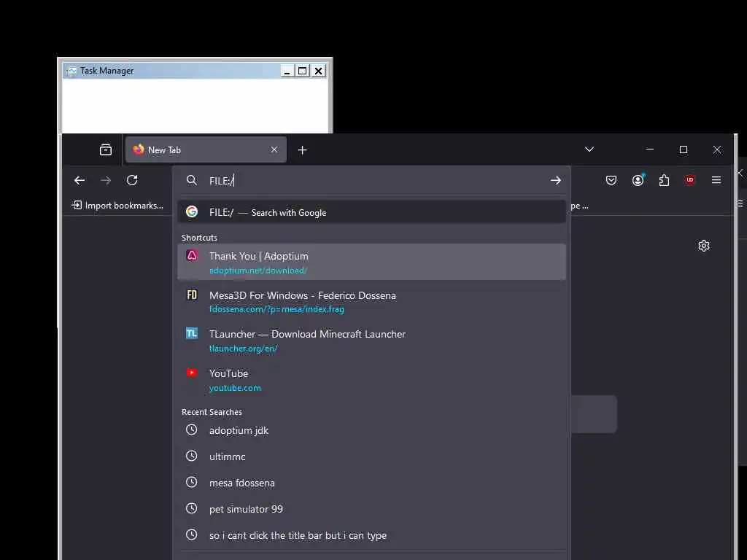Click Import bookmarks in bookmarks toolbar
The height and width of the screenshot is (560, 747).
coord(117,205)
